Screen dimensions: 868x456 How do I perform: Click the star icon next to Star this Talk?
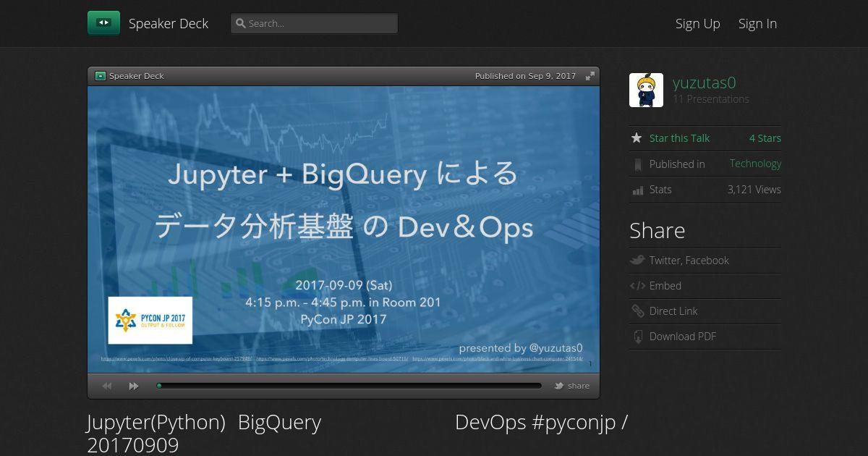pyautogui.click(x=637, y=138)
